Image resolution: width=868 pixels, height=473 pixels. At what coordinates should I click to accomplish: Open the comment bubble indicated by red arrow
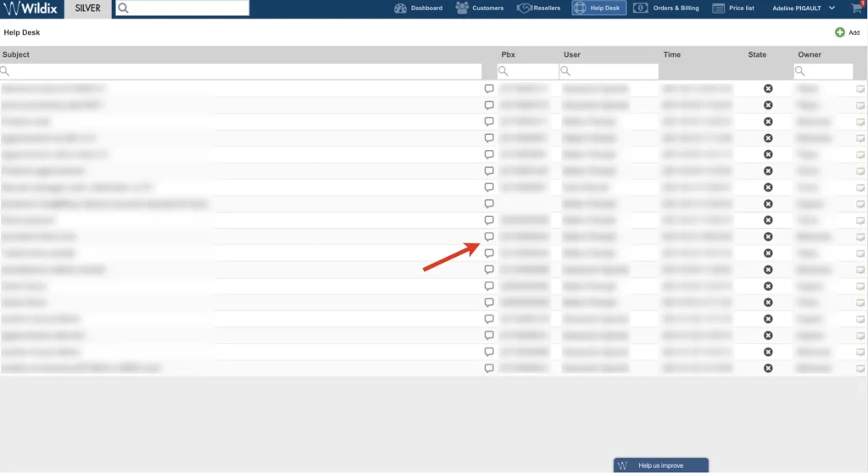(489, 237)
